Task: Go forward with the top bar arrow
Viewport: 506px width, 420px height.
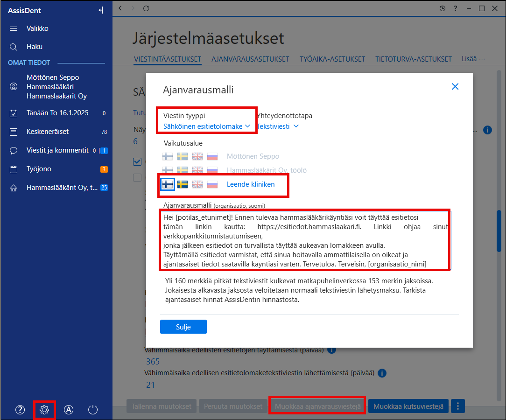Action: pos(133,8)
